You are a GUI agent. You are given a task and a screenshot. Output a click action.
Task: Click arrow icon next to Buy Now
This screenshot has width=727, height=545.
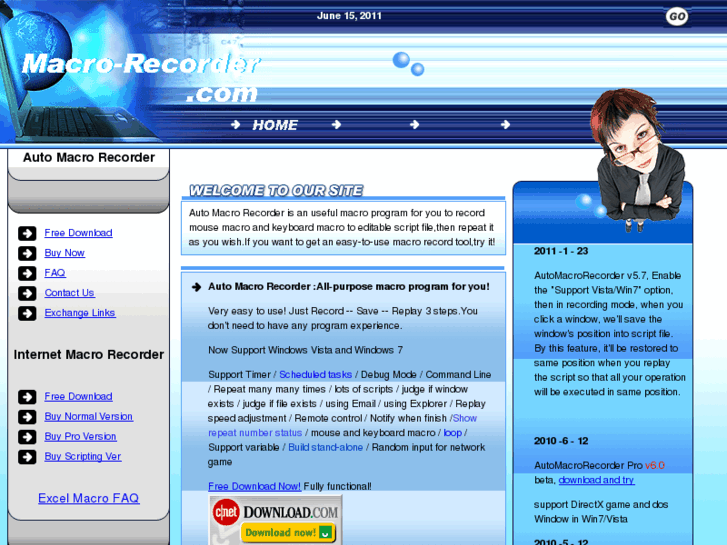[27, 253]
